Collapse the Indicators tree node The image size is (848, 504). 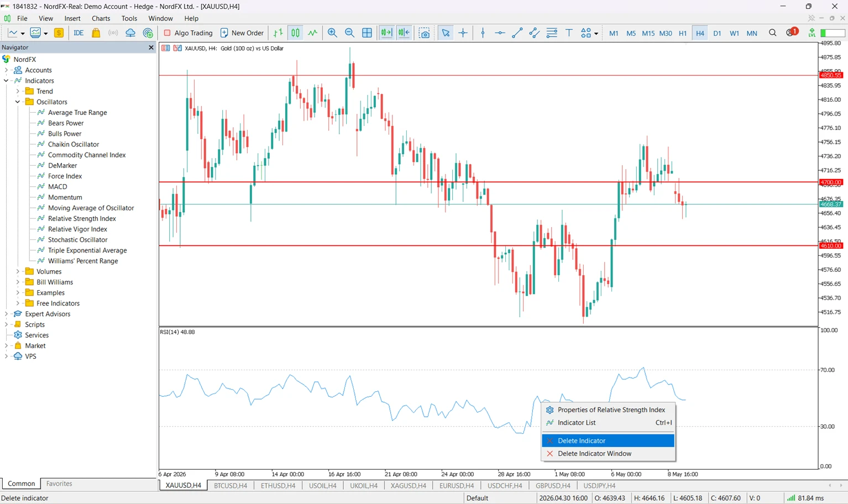6,81
